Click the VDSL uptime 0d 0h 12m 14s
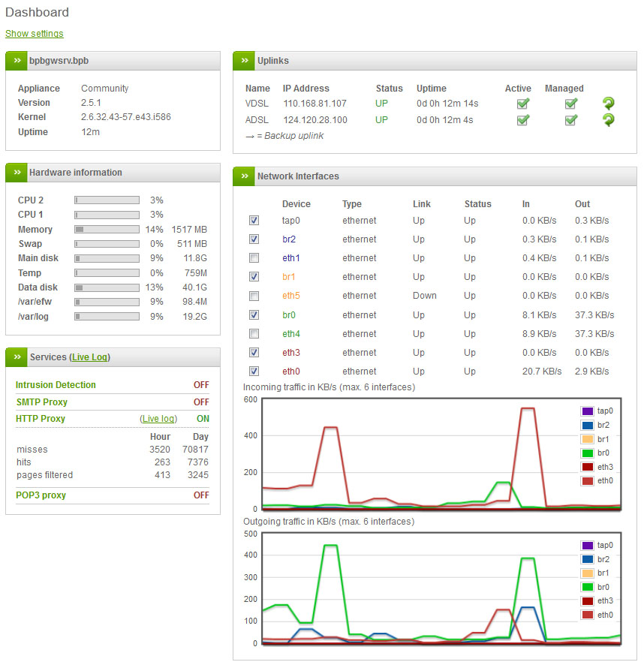This screenshot has width=644, height=665. click(x=447, y=104)
